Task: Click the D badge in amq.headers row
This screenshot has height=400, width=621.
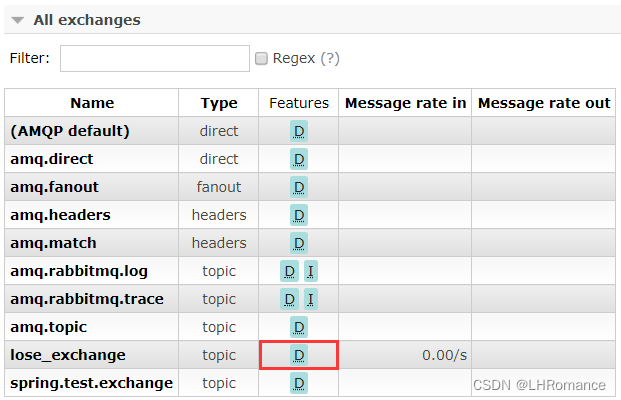Action: click(x=299, y=215)
